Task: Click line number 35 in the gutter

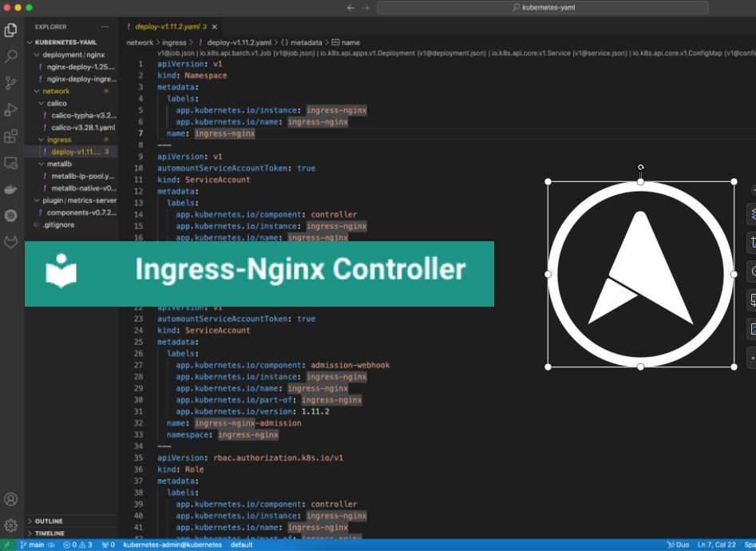Action: click(138, 458)
